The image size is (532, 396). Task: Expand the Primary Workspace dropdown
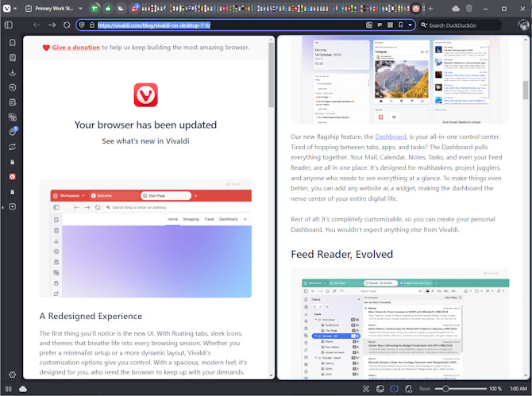[x=80, y=9]
